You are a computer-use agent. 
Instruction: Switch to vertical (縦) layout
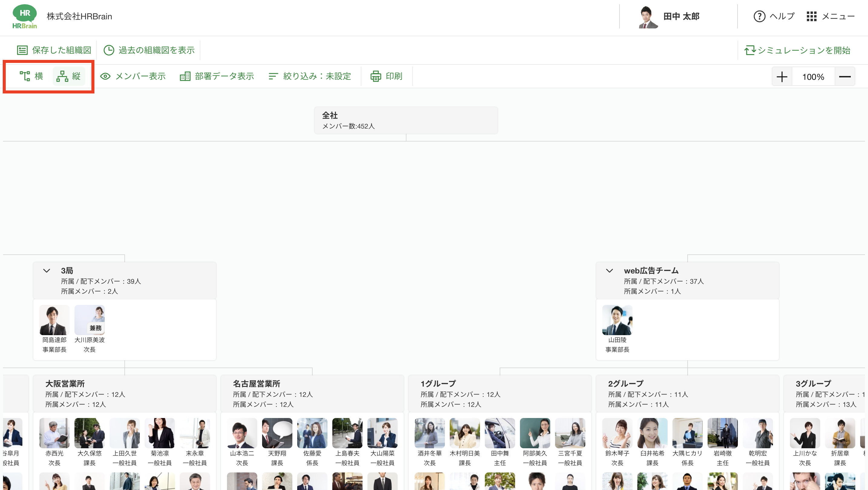69,76
